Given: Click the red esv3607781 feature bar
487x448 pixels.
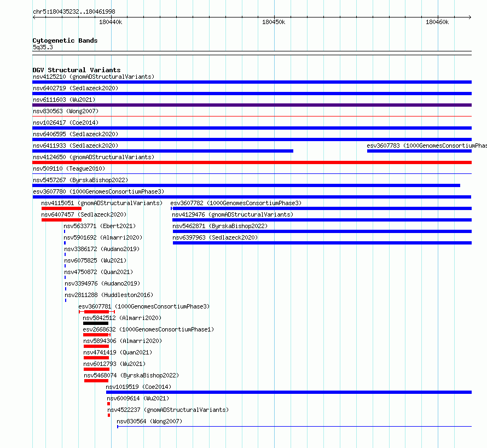Looking at the screenshot, I should click(x=97, y=312).
